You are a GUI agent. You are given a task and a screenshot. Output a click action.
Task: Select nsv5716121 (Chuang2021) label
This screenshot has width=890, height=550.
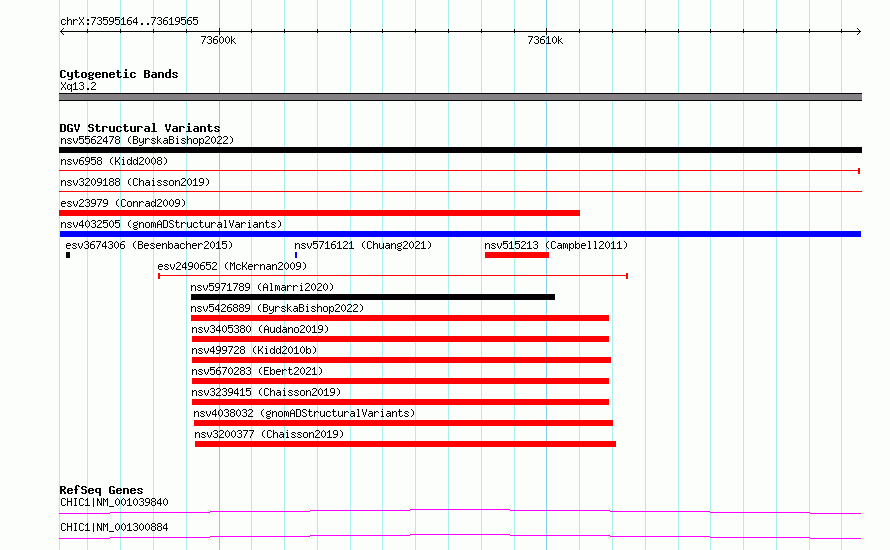(363, 245)
